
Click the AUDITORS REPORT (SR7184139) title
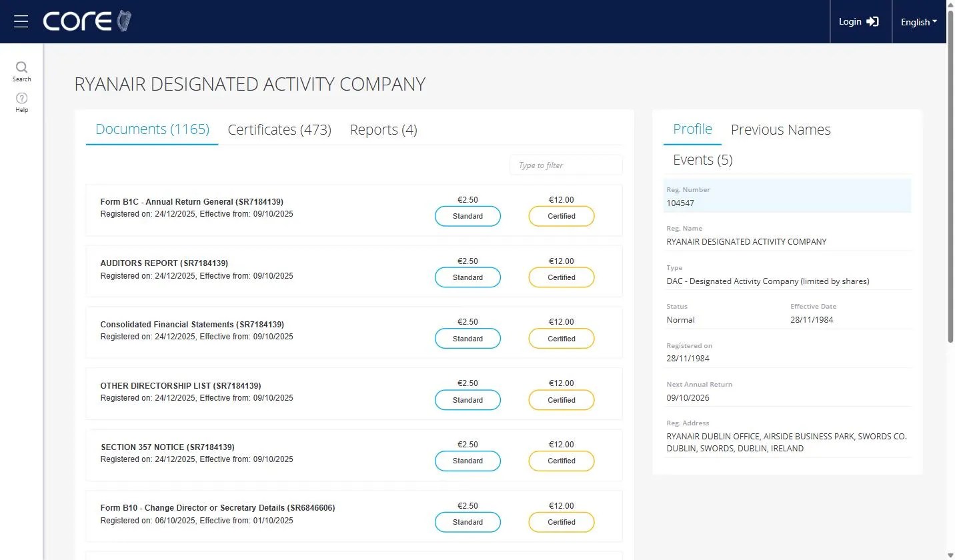pyautogui.click(x=164, y=263)
